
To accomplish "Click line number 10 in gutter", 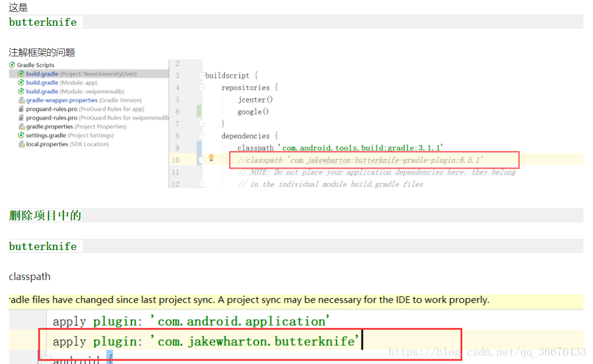I will [176, 160].
